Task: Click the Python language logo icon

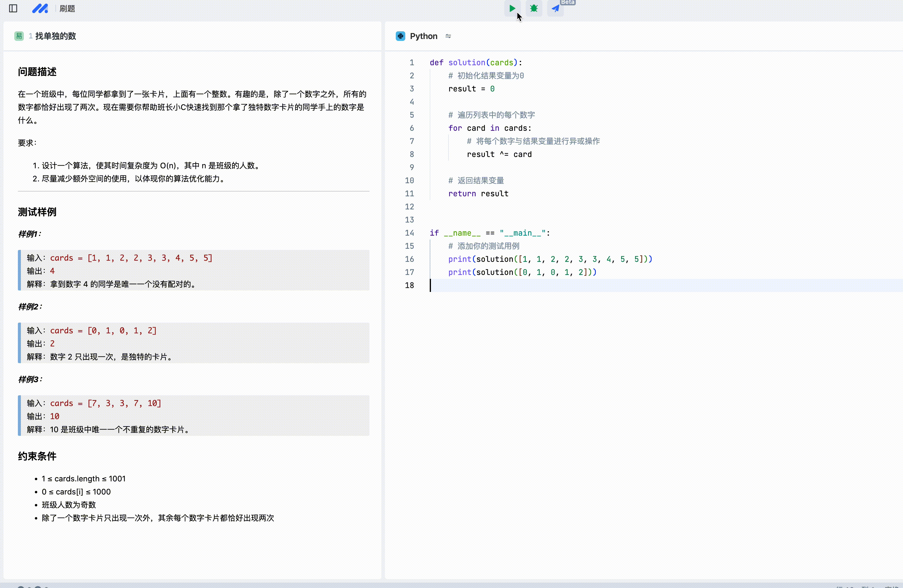Action: click(400, 36)
